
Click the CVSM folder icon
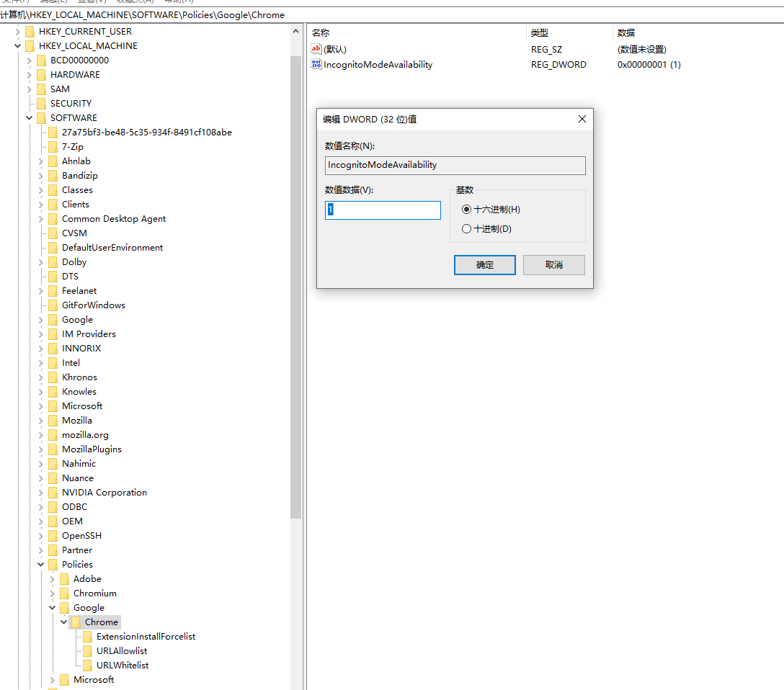click(x=53, y=233)
